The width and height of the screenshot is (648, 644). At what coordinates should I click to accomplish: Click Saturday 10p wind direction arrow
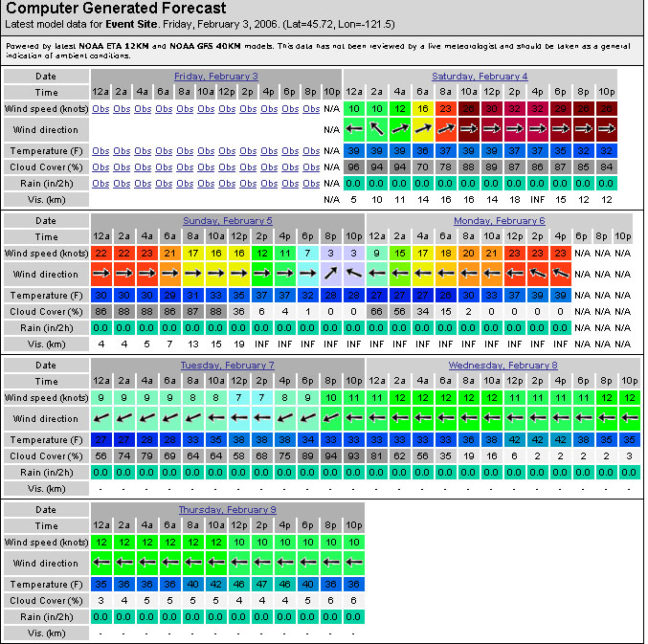pos(607,129)
